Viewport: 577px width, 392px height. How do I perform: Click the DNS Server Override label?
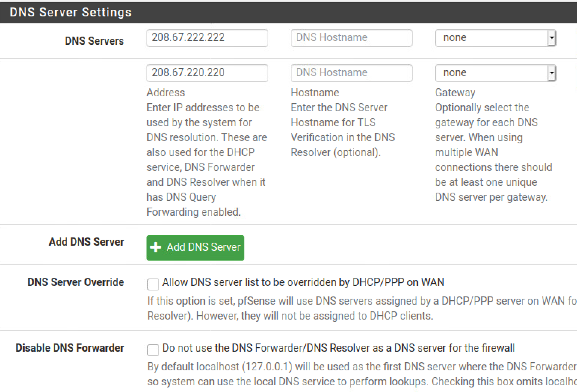tap(76, 282)
